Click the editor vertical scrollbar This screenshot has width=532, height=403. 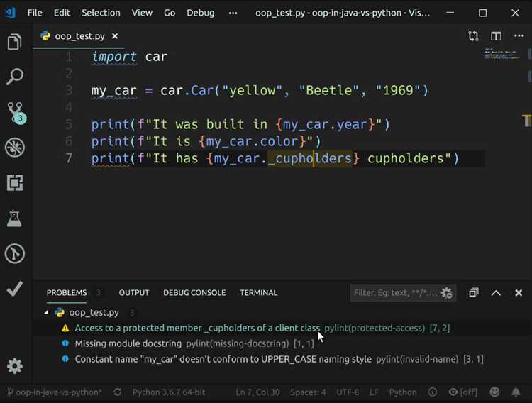(x=528, y=163)
